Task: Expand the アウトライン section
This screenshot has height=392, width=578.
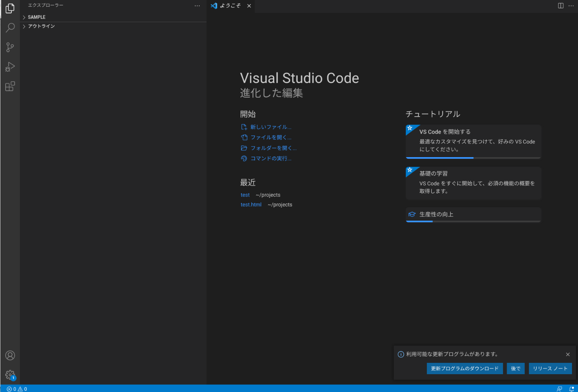Action: coord(113,26)
